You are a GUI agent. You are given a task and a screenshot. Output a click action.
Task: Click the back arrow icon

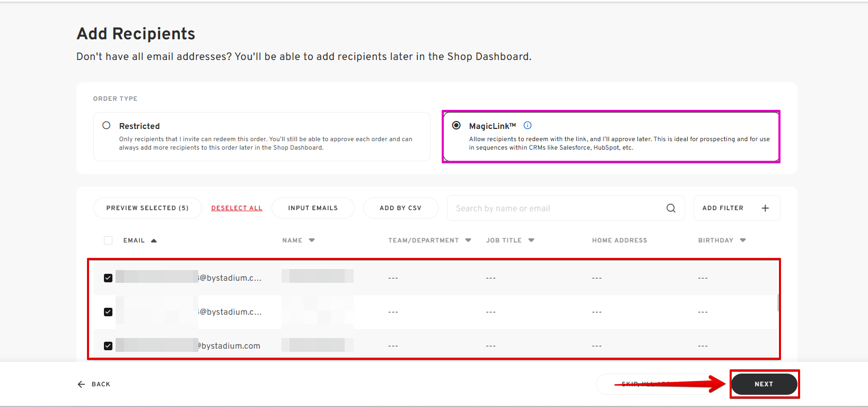coord(81,384)
